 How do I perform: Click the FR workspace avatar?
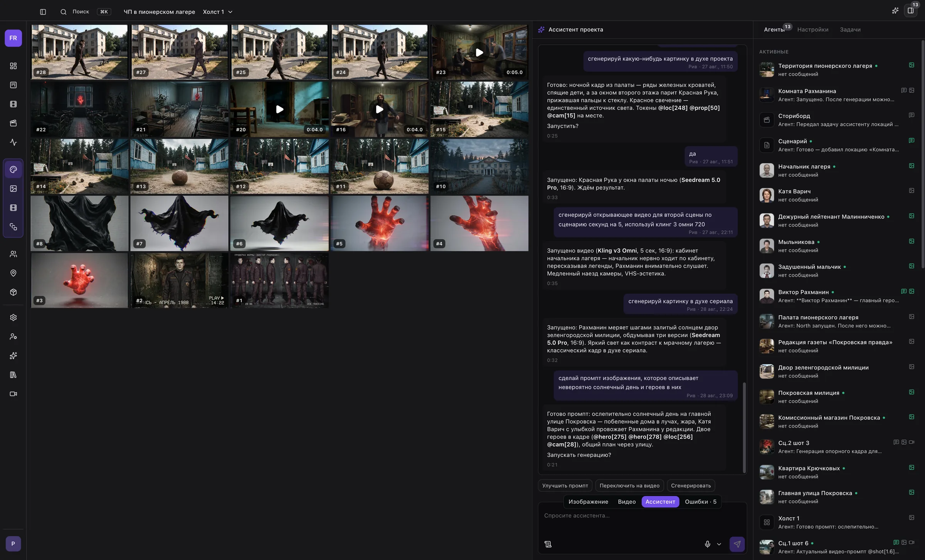click(x=13, y=38)
